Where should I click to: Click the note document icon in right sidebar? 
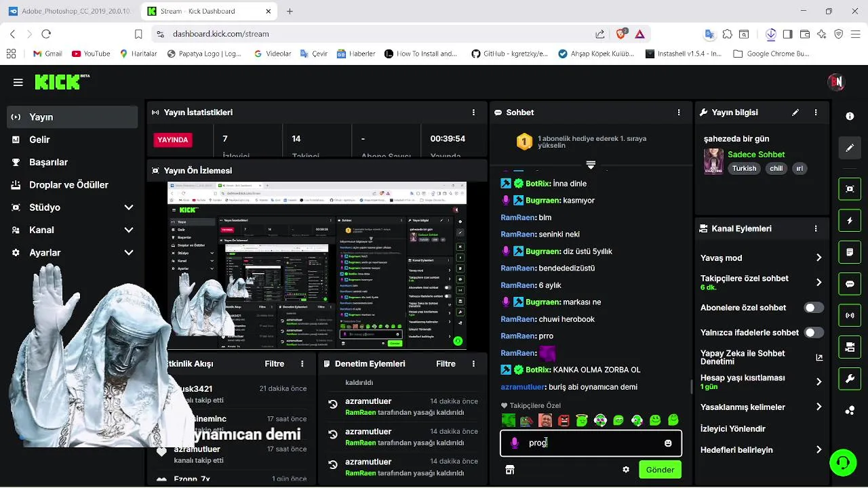850,252
